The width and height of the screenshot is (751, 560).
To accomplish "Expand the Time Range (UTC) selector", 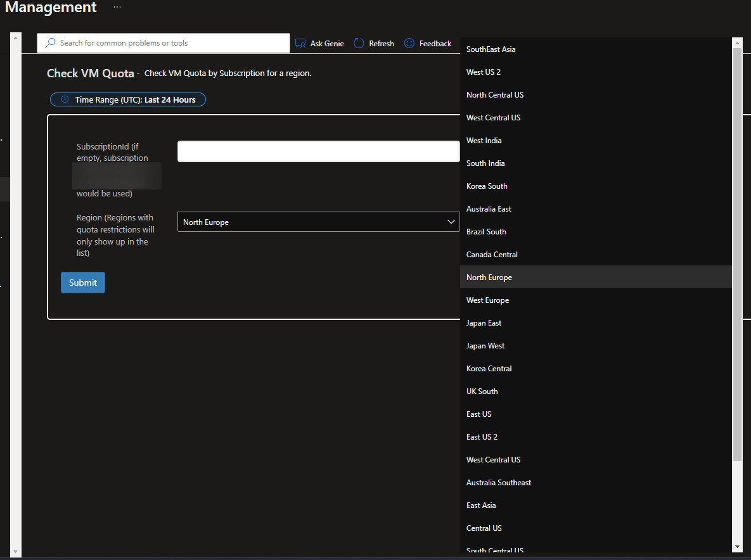I will (127, 99).
